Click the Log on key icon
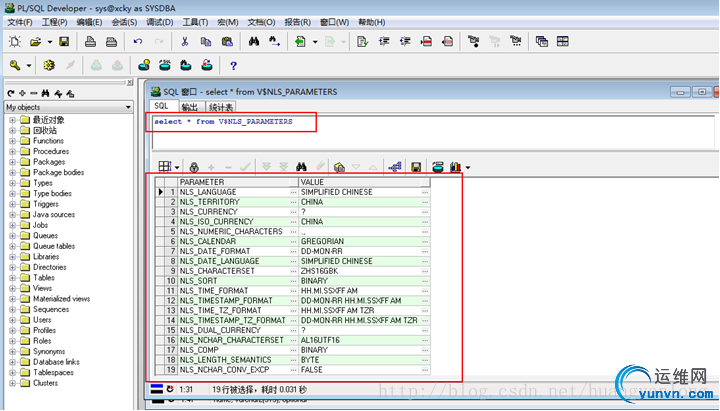720x411 pixels. 17,66
